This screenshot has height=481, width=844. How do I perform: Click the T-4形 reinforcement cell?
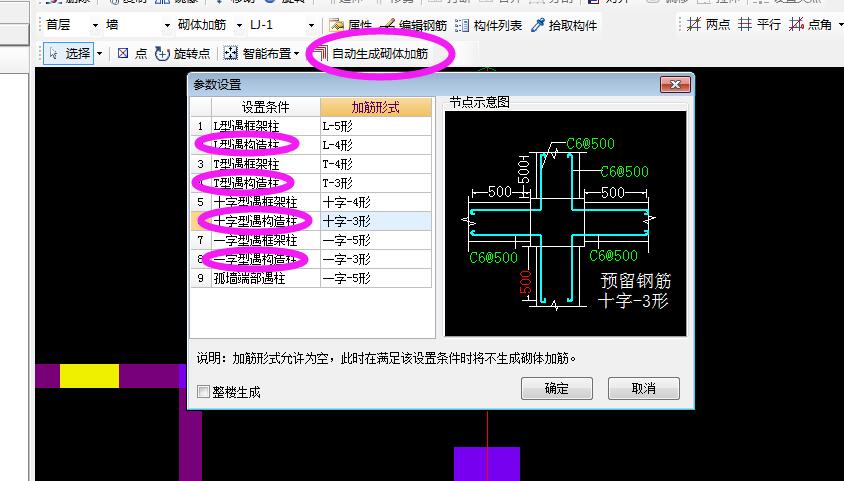tap(376, 164)
